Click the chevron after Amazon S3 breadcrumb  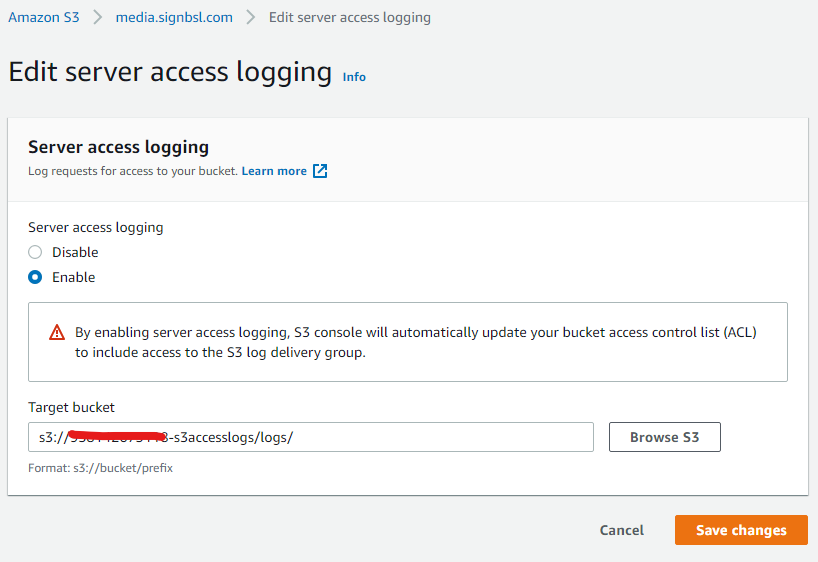(x=98, y=17)
